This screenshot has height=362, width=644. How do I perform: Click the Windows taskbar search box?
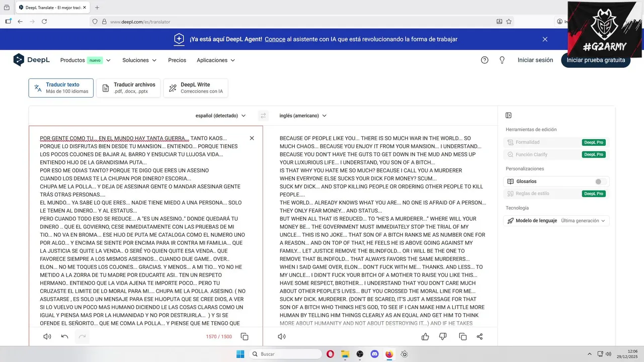coord(286,354)
